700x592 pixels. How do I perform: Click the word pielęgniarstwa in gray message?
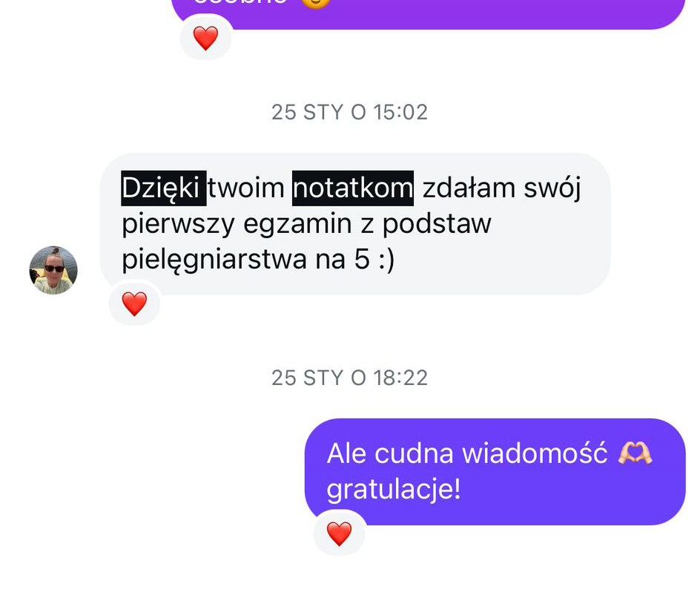point(214,260)
